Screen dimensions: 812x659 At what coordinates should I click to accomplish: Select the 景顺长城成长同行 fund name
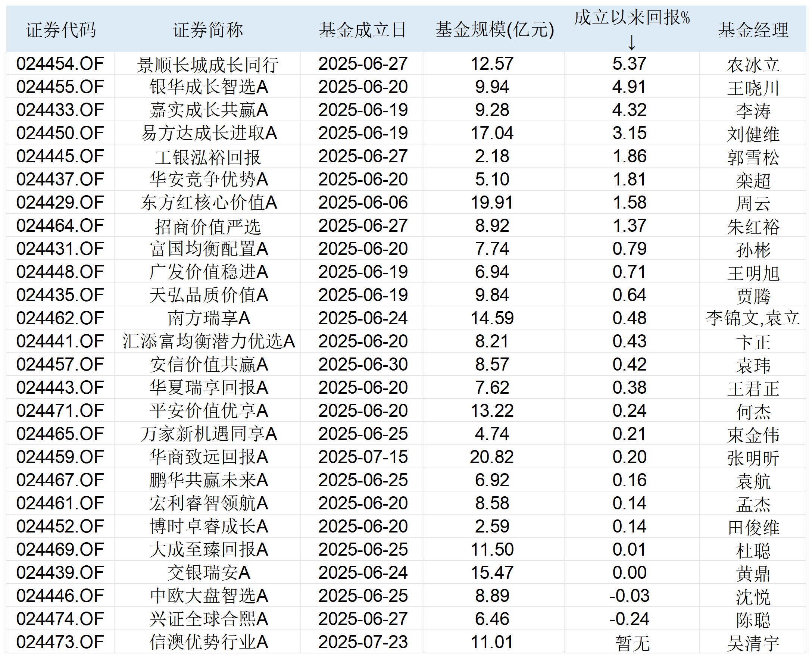(x=207, y=65)
